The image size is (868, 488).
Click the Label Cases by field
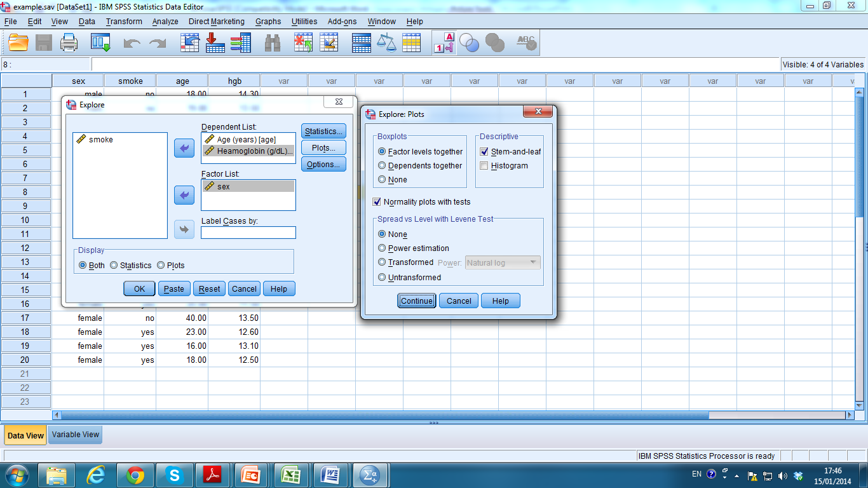pyautogui.click(x=248, y=233)
